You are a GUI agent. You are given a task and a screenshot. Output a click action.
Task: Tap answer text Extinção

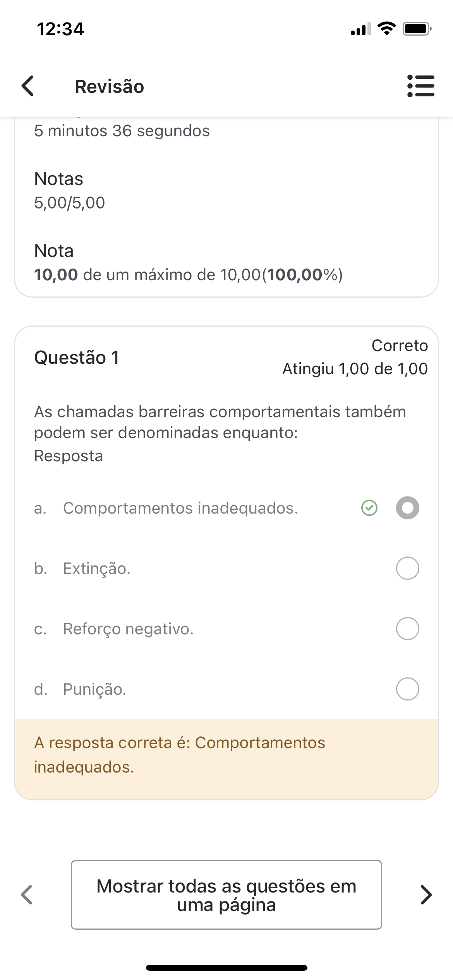pyautogui.click(x=97, y=568)
